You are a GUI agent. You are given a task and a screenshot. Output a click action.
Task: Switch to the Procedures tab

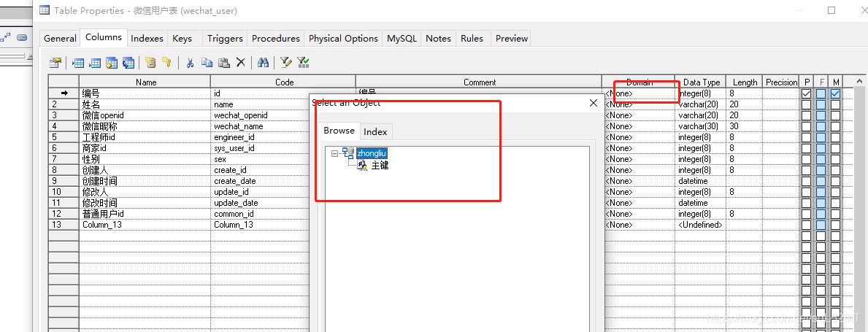[x=276, y=38]
